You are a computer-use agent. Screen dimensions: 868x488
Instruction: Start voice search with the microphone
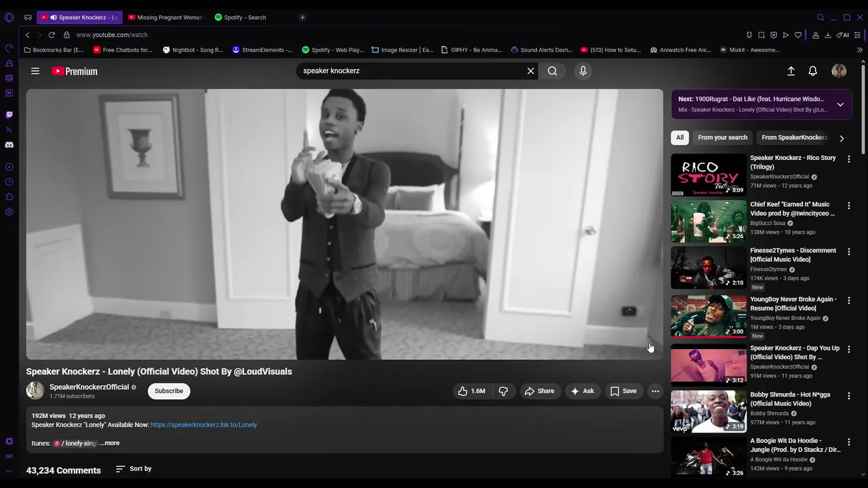click(x=583, y=70)
